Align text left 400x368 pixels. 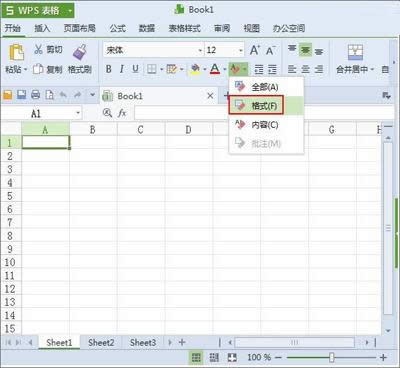(x=292, y=69)
